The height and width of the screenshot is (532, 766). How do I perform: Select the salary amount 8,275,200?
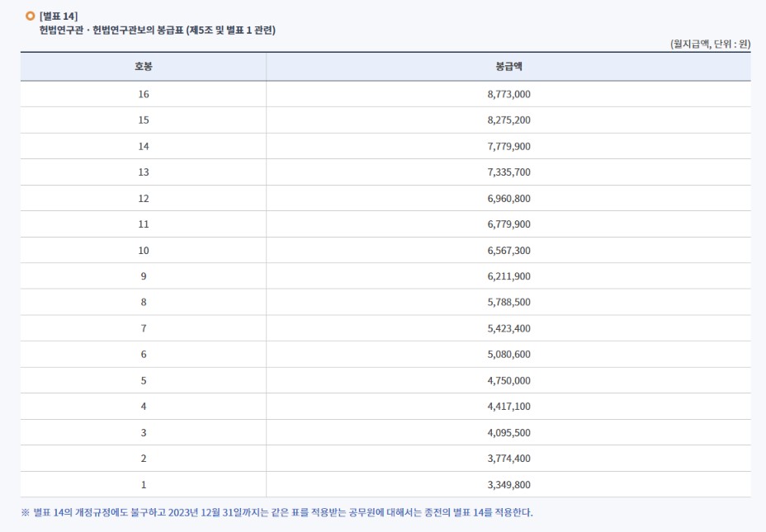(x=514, y=120)
